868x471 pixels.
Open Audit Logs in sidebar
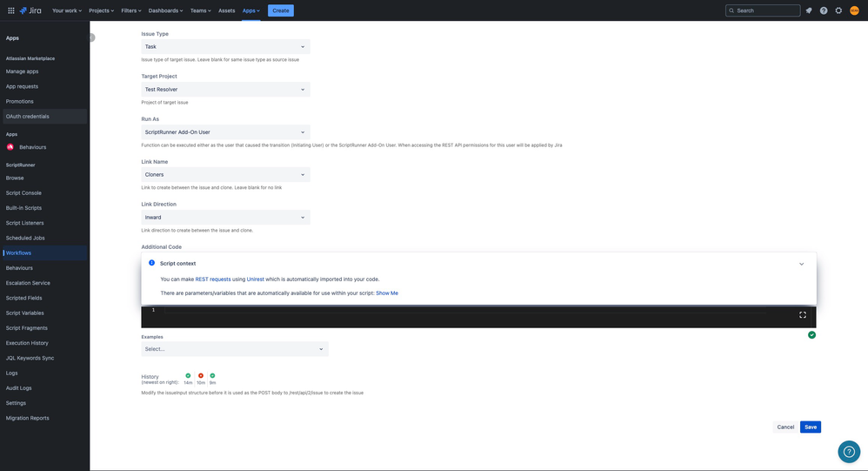point(19,388)
